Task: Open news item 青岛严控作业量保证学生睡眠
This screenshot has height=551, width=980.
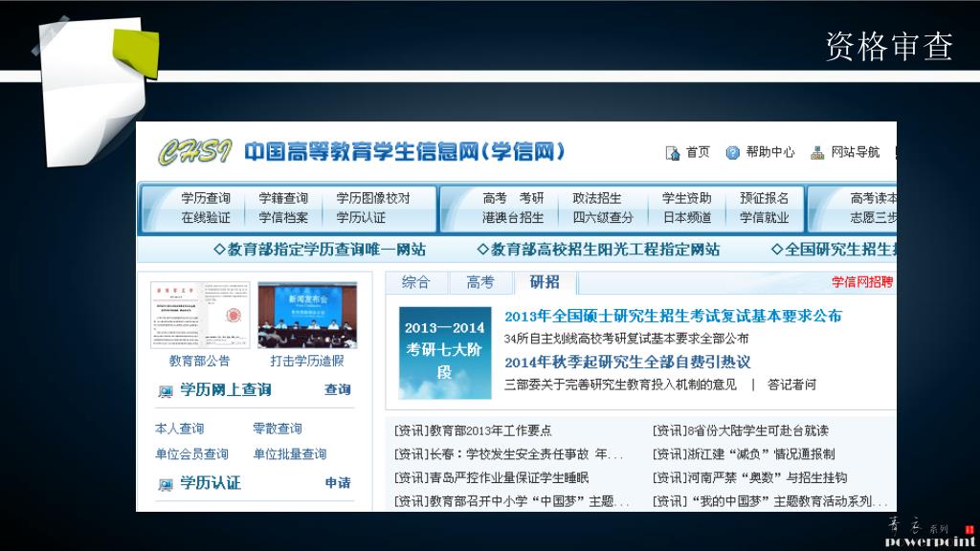Action: (492, 478)
